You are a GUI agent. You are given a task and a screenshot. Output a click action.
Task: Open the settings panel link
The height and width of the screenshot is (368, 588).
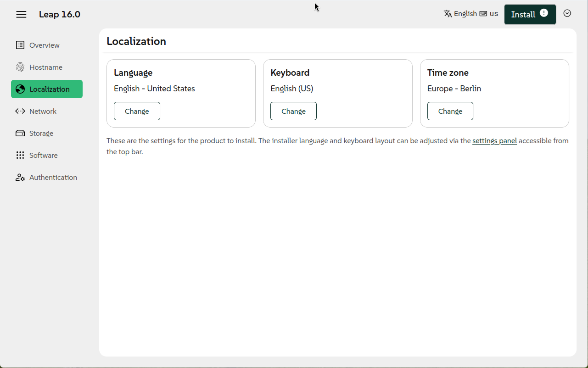point(494,141)
